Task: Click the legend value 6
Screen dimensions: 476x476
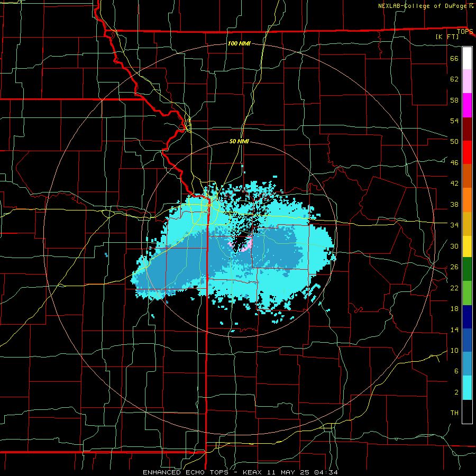Action: [456, 371]
